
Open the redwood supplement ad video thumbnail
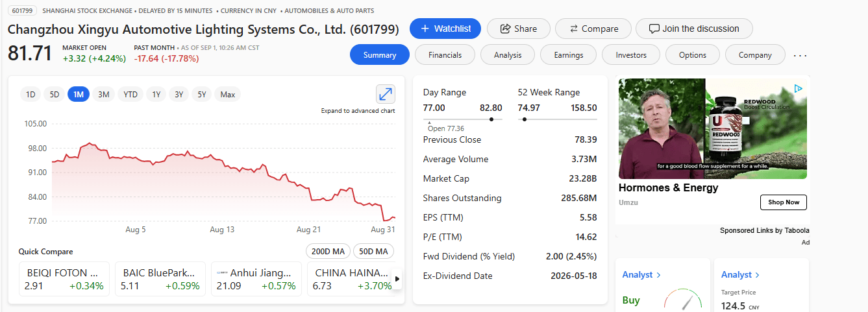pyautogui.click(x=713, y=128)
